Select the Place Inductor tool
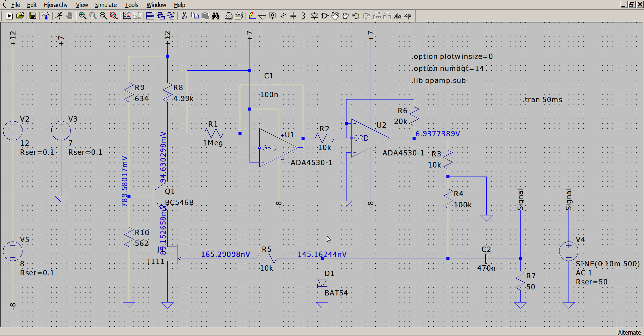 304,16
